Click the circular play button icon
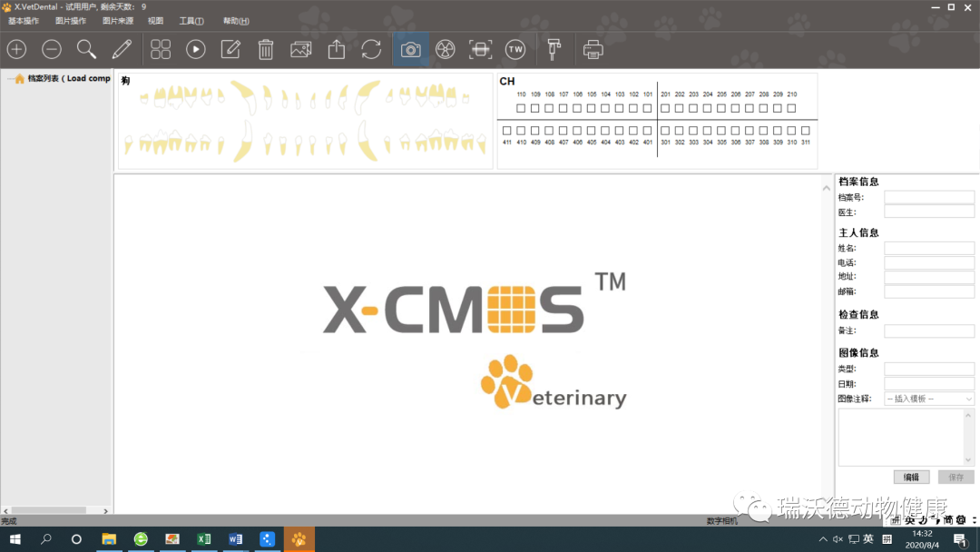 [x=196, y=49]
